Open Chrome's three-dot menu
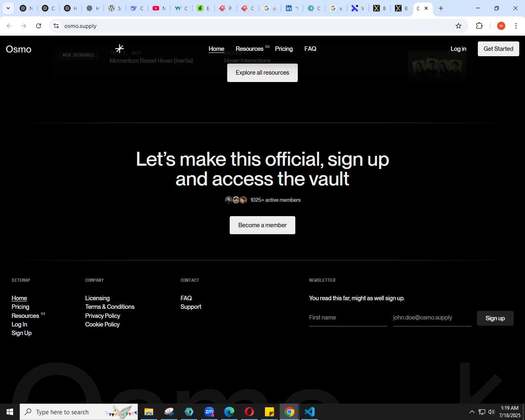The width and height of the screenshot is (525, 420). (x=516, y=26)
